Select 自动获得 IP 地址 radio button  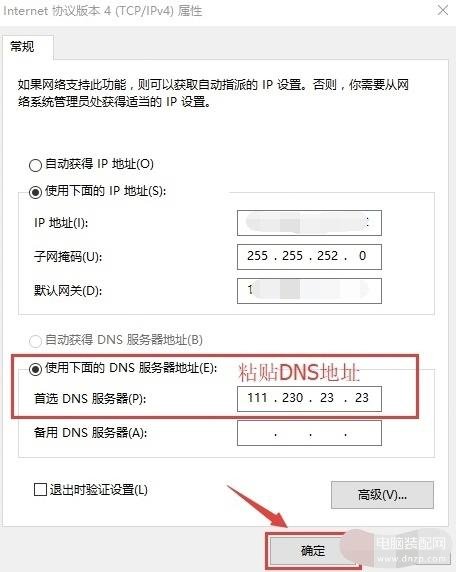[35, 165]
